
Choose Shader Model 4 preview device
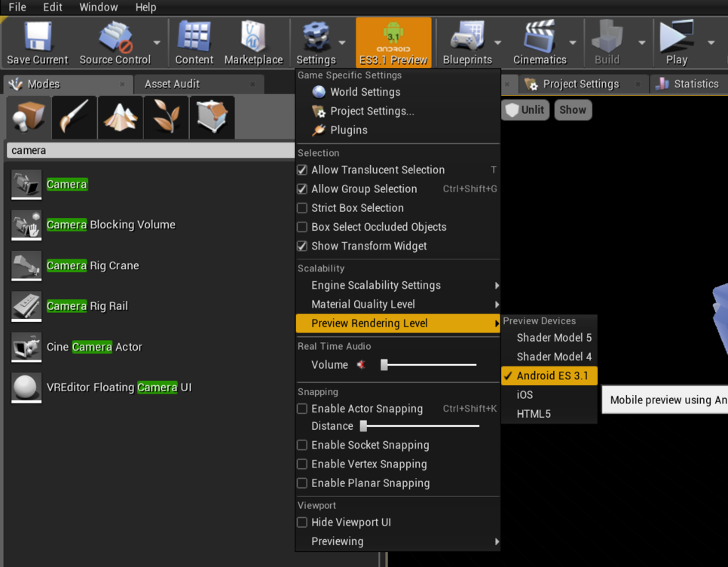pos(549,357)
